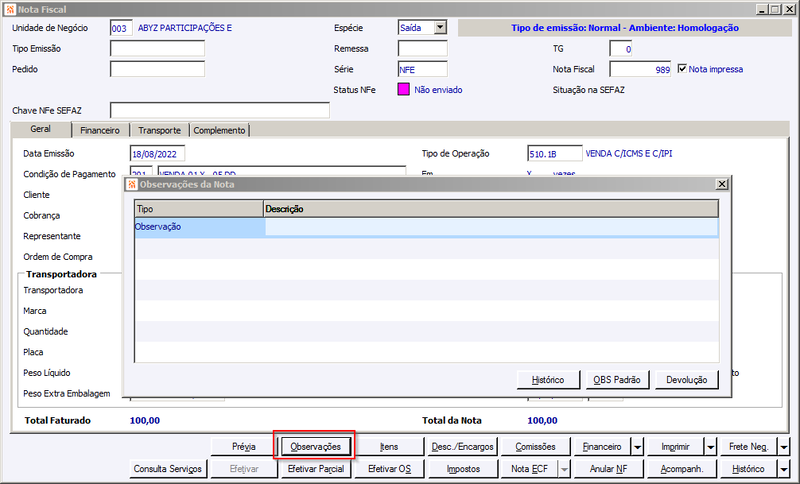Switch to the Geral tab
This screenshot has width=800, height=484.
[x=40, y=129]
